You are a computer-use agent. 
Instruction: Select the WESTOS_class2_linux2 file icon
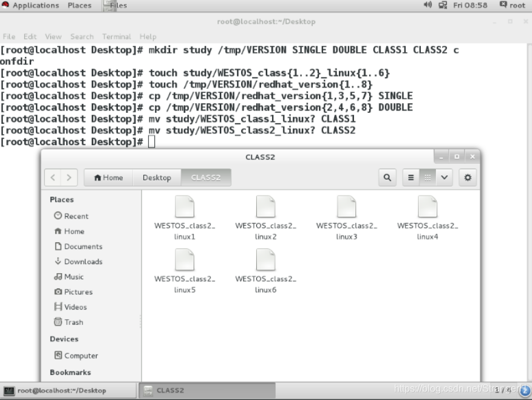[x=265, y=206]
